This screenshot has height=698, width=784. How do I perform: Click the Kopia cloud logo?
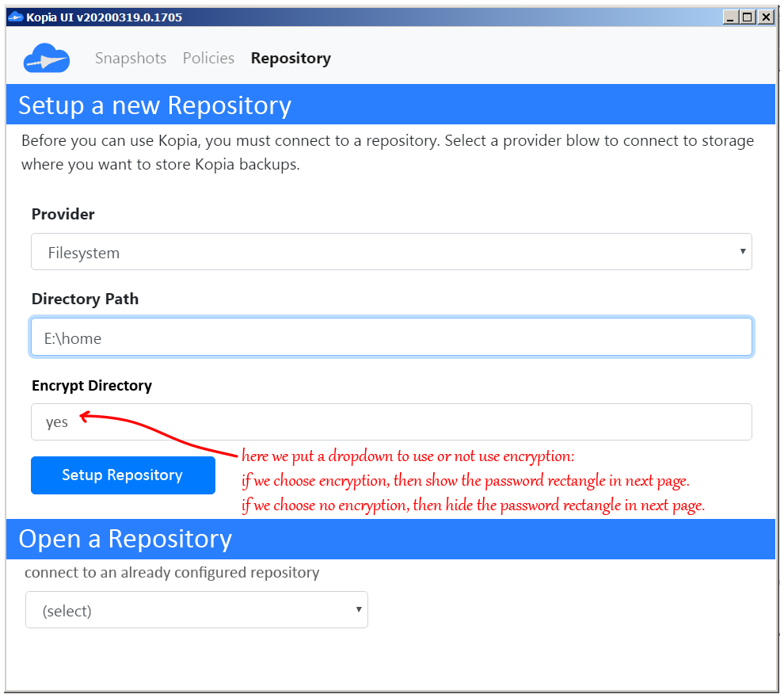(x=46, y=58)
